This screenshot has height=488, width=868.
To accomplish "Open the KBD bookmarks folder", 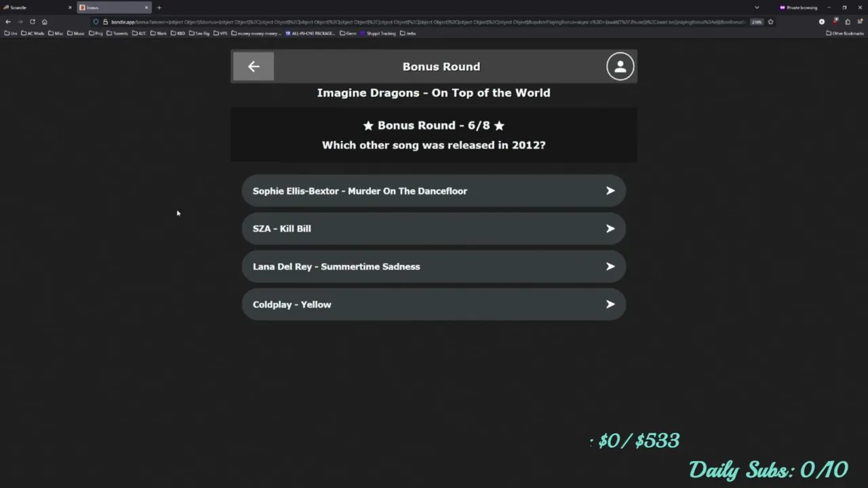I will click(x=178, y=33).
